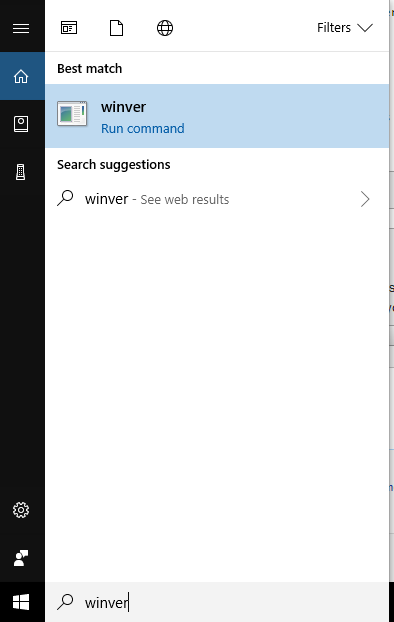Click the search box containing winver
Image resolution: width=394 pixels, height=622 pixels.
[x=217, y=602]
